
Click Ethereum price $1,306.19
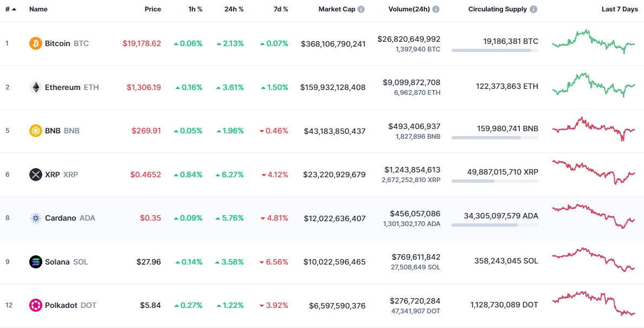pos(144,87)
